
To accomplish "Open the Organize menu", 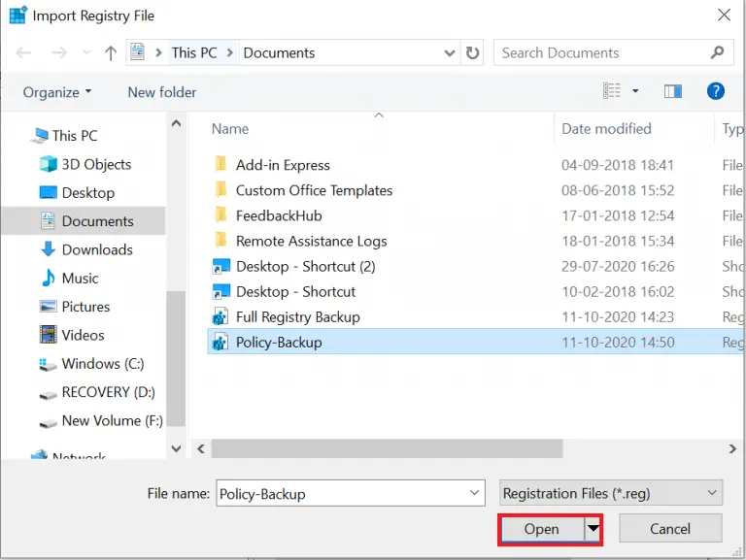I will (x=57, y=92).
